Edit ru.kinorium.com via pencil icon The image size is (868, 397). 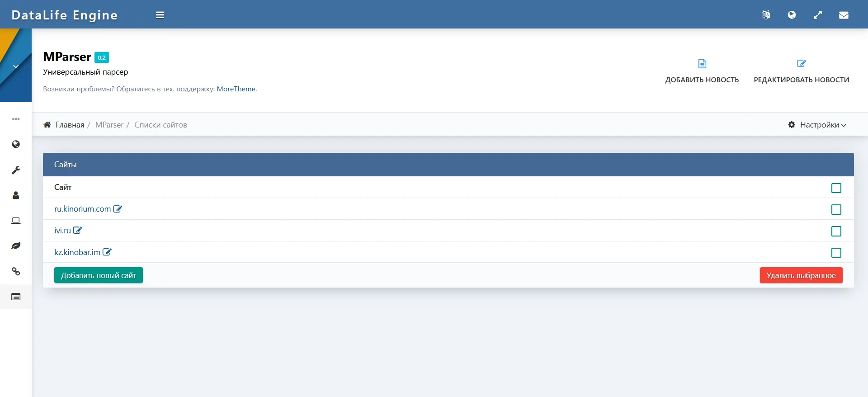click(x=118, y=209)
